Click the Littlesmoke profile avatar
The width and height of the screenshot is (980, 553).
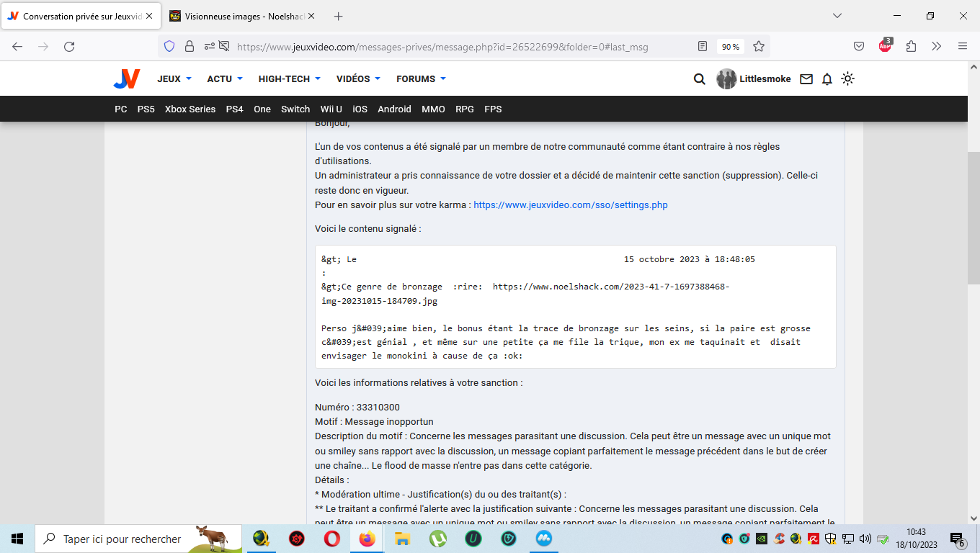point(726,79)
